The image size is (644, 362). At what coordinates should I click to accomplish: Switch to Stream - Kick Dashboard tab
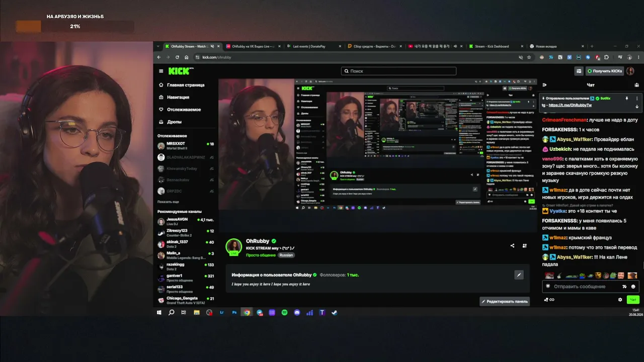496,46
